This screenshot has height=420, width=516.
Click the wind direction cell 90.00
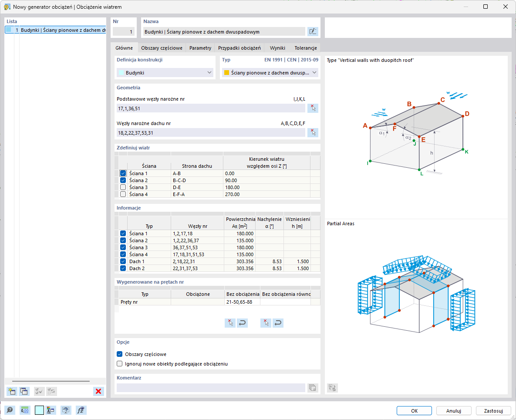pyautogui.click(x=266, y=180)
